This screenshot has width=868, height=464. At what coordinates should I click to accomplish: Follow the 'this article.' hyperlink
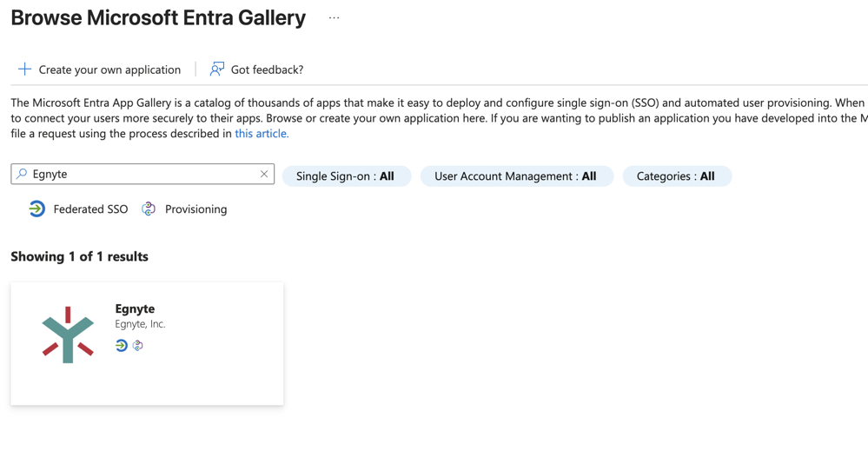click(262, 134)
